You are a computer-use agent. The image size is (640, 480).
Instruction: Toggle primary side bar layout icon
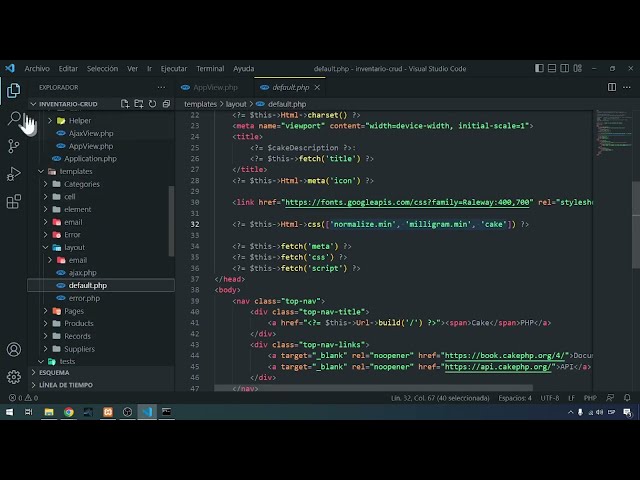tap(539, 68)
